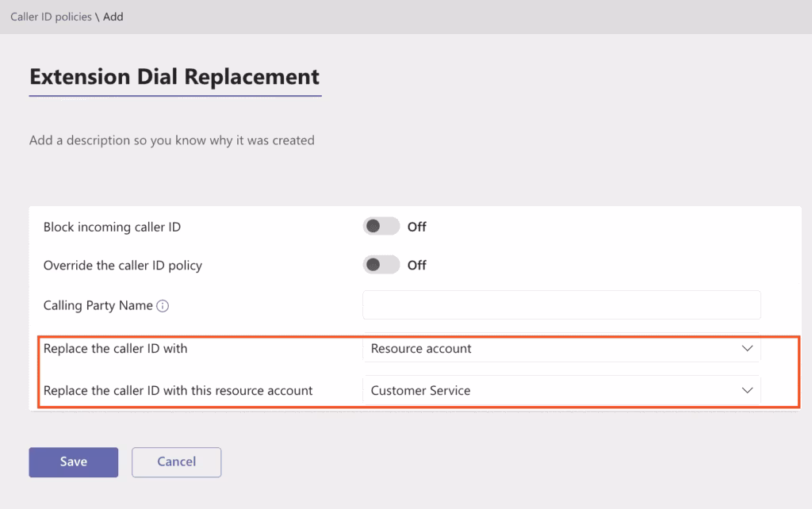Select the Extension Dial Replacement policy name
This screenshot has height=509, width=812.
(x=174, y=76)
